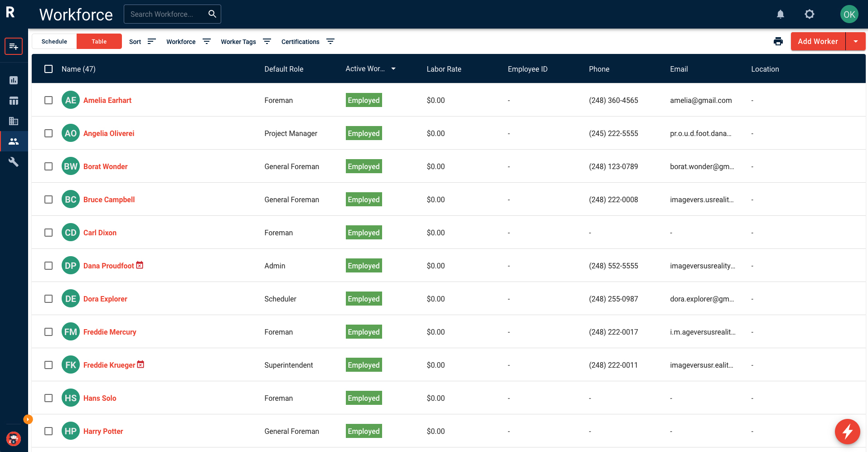Image resolution: width=868 pixels, height=452 pixels.
Task: Click the Email column header
Action: click(x=679, y=69)
